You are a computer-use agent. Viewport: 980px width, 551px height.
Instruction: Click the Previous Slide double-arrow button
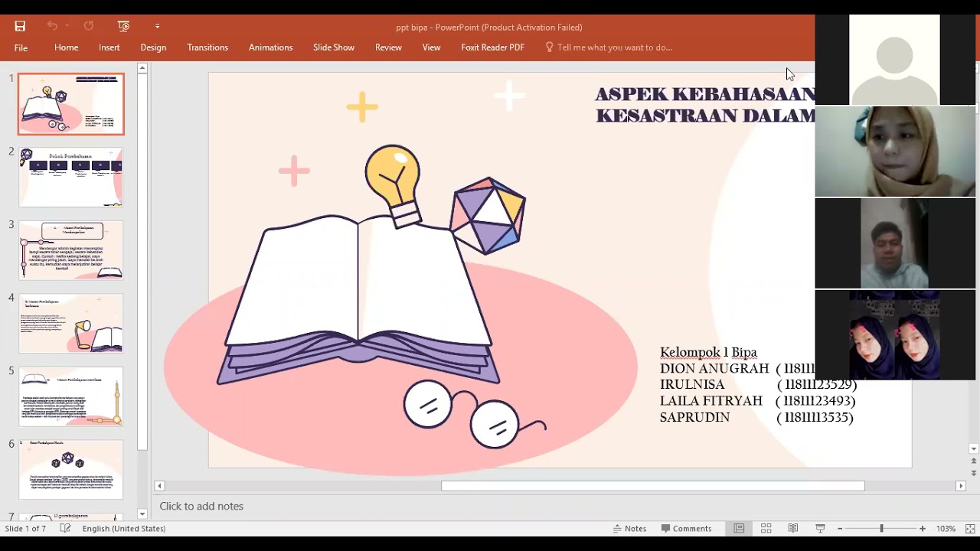(974, 461)
